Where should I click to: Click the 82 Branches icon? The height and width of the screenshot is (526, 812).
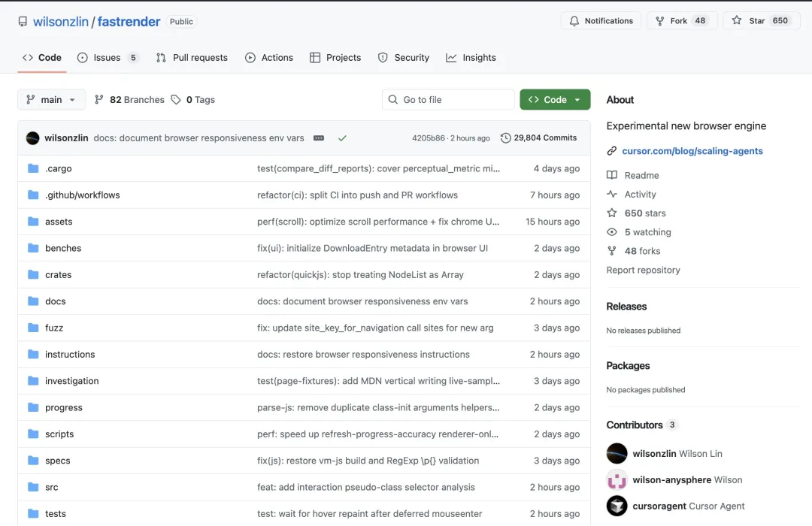click(99, 99)
